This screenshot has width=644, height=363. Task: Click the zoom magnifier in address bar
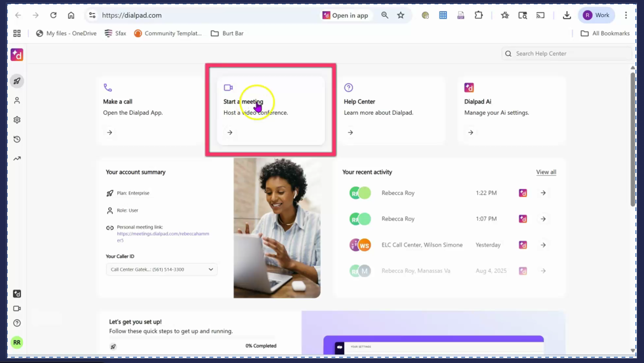(384, 15)
